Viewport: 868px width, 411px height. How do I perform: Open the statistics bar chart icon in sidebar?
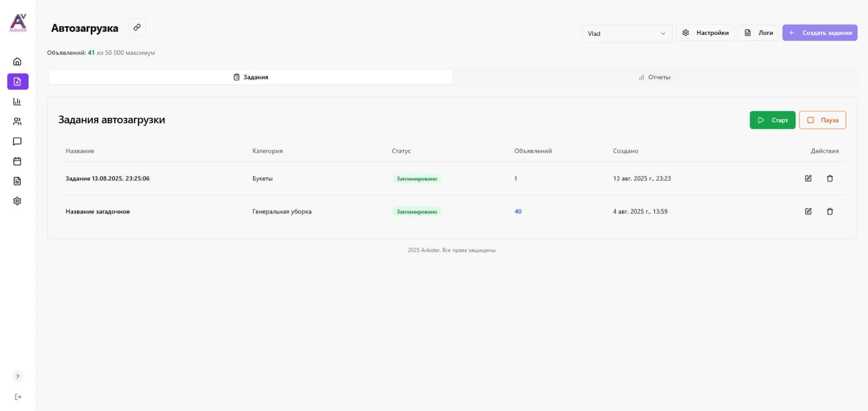pos(17,102)
